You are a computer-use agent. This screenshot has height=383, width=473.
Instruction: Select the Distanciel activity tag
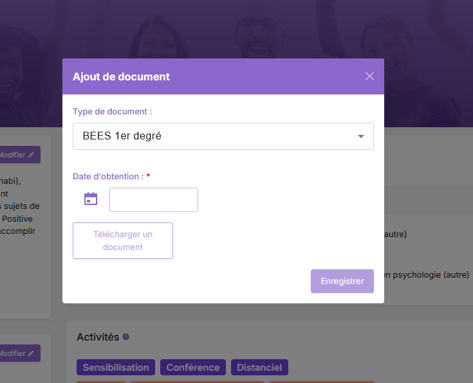click(259, 367)
